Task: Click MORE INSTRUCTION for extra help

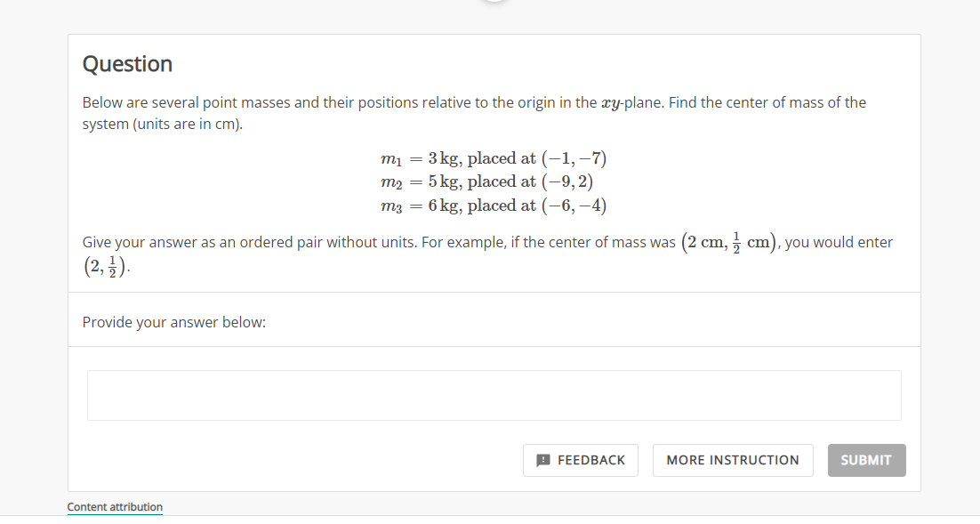Action: tap(733, 460)
